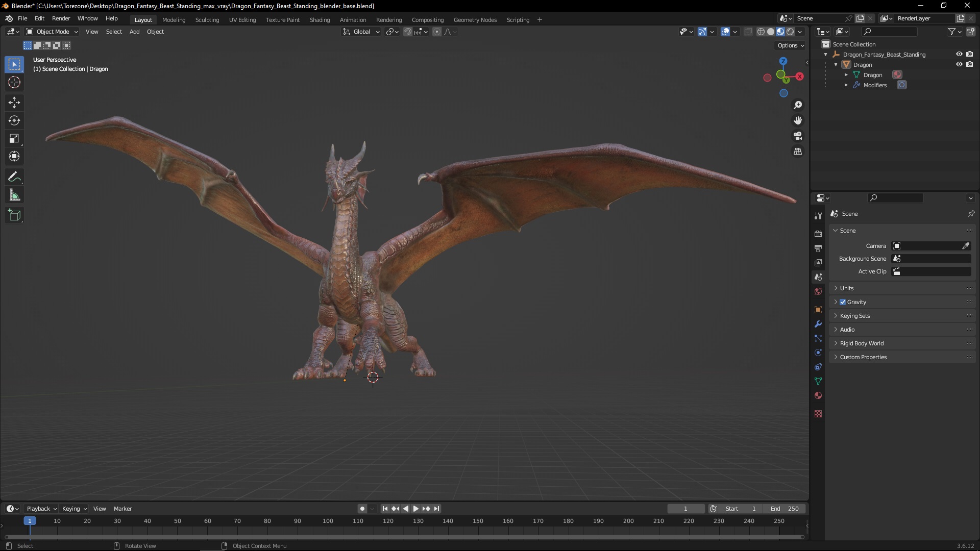Select the Select Box tool
Viewport: 980px width, 551px height.
click(14, 64)
